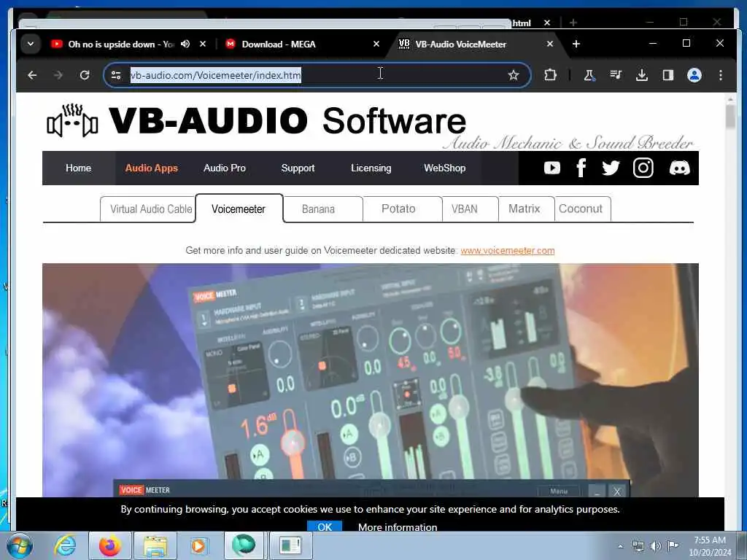Open the Action Center flag icon
This screenshot has height=560, width=747.
[x=673, y=545]
